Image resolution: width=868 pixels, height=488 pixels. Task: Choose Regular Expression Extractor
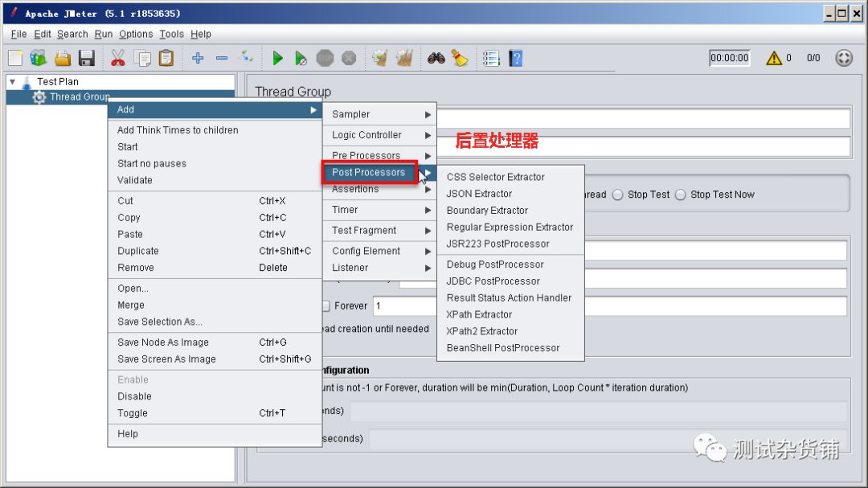(510, 227)
